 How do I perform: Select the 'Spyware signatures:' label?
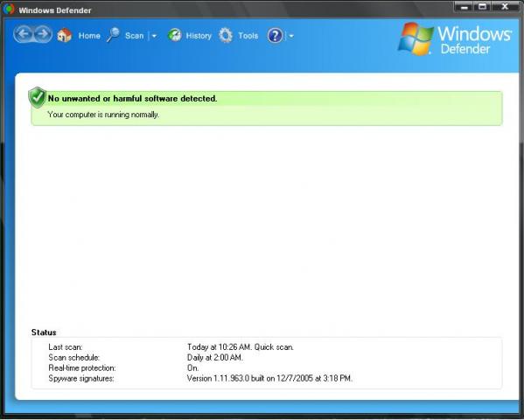pyautogui.click(x=81, y=379)
